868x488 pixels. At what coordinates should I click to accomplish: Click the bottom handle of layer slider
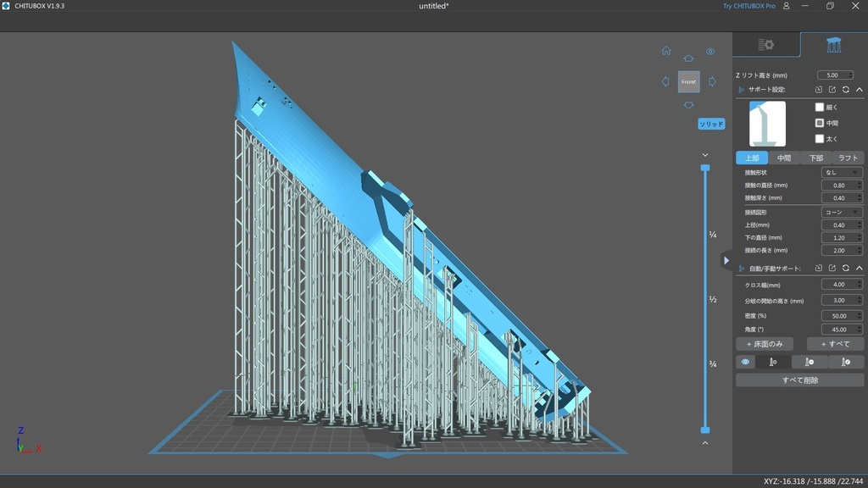(705, 430)
